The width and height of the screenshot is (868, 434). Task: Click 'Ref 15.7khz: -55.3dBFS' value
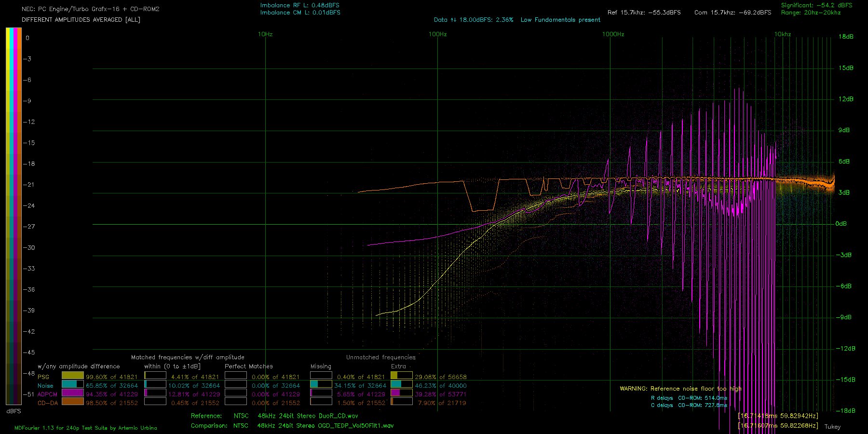click(644, 13)
